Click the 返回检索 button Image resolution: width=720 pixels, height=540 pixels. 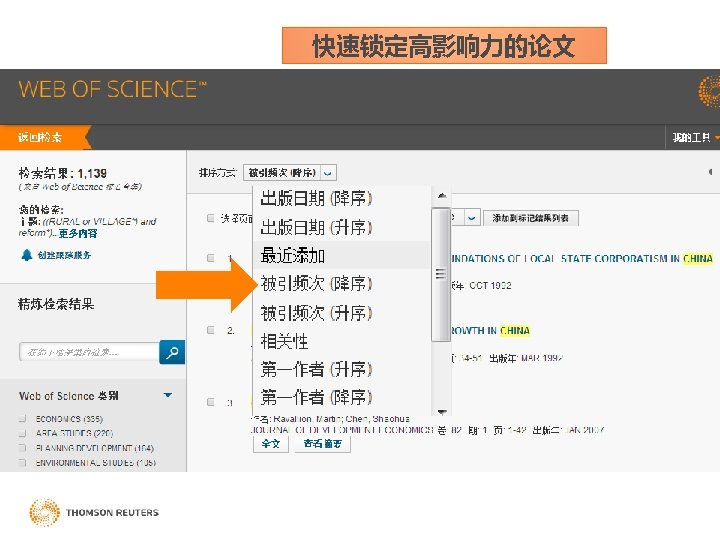click(45, 137)
